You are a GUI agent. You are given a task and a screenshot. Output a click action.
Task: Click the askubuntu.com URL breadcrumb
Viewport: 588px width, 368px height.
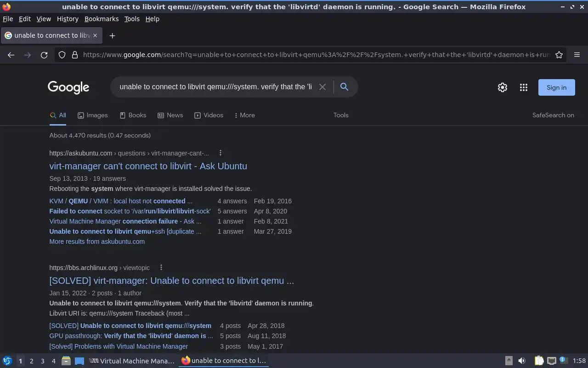point(129,153)
